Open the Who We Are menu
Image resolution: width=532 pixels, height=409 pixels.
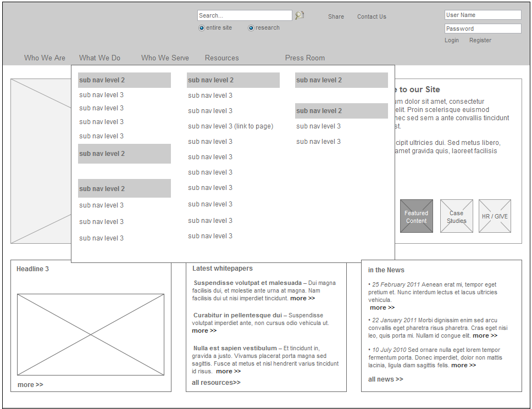click(45, 58)
